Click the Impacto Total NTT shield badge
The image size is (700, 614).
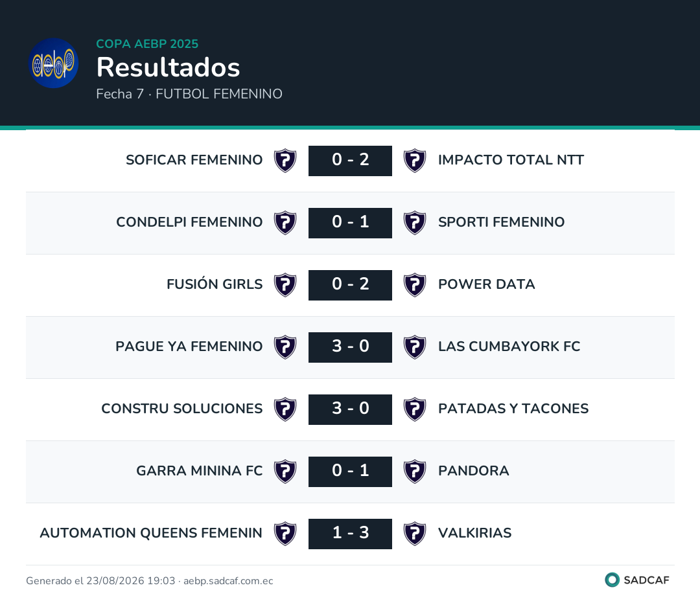[415, 161]
